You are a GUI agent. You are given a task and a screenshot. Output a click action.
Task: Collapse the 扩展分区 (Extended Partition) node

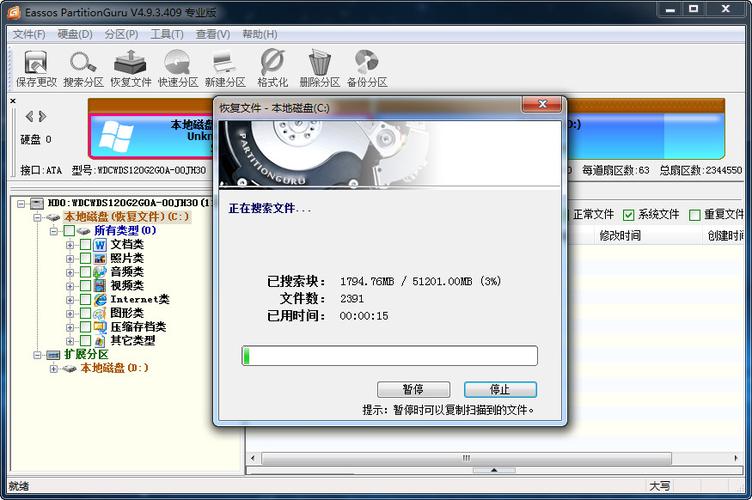38,354
